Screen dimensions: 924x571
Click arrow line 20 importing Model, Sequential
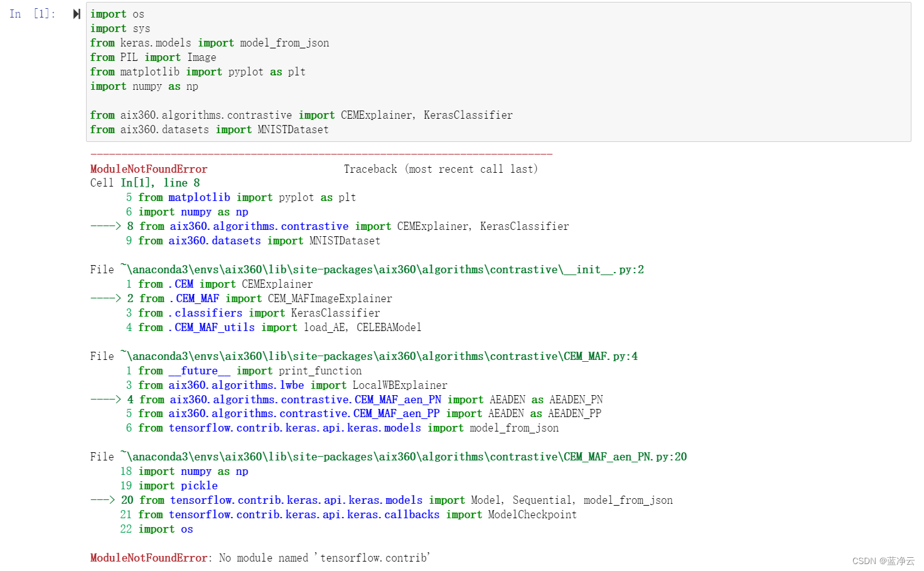tap(382, 500)
